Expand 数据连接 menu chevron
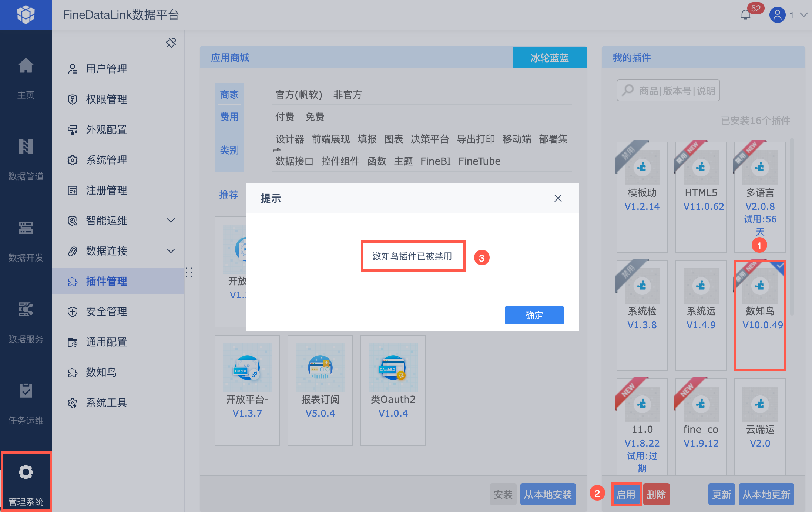Image resolution: width=812 pixels, height=512 pixels. pos(171,251)
